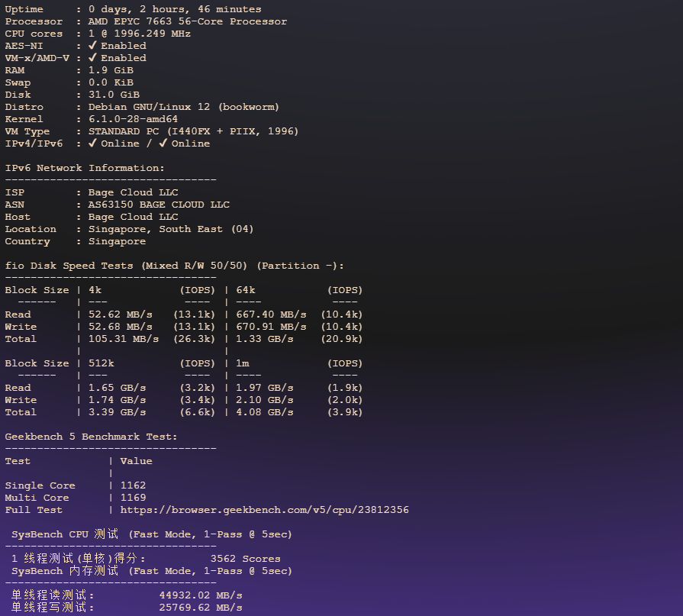Select the memory read result 44932.02 MB/s

pyautogui.click(x=201, y=595)
